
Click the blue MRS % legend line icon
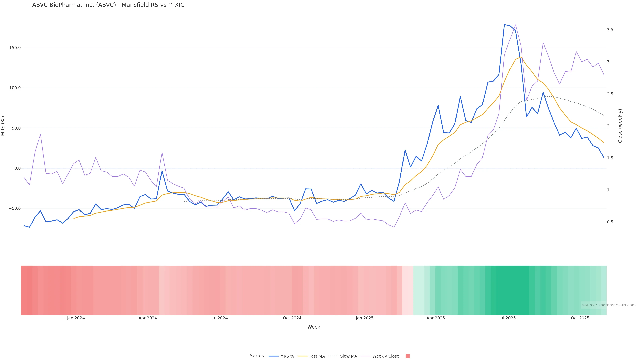tap(273, 356)
